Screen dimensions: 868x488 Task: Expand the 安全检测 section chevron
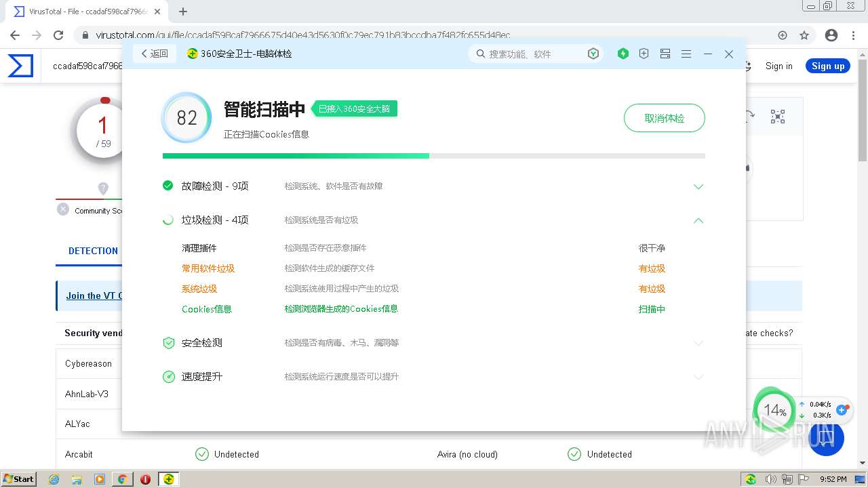(x=698, y=343)
